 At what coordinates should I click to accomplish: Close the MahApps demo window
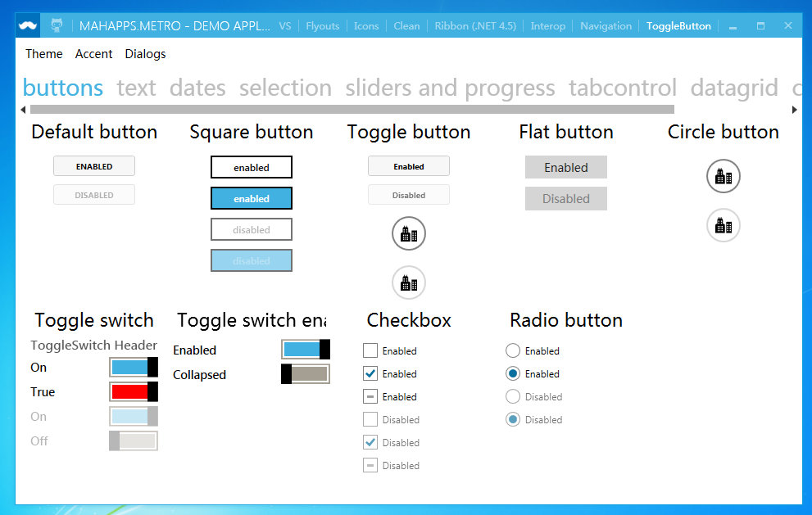point(788,26)
